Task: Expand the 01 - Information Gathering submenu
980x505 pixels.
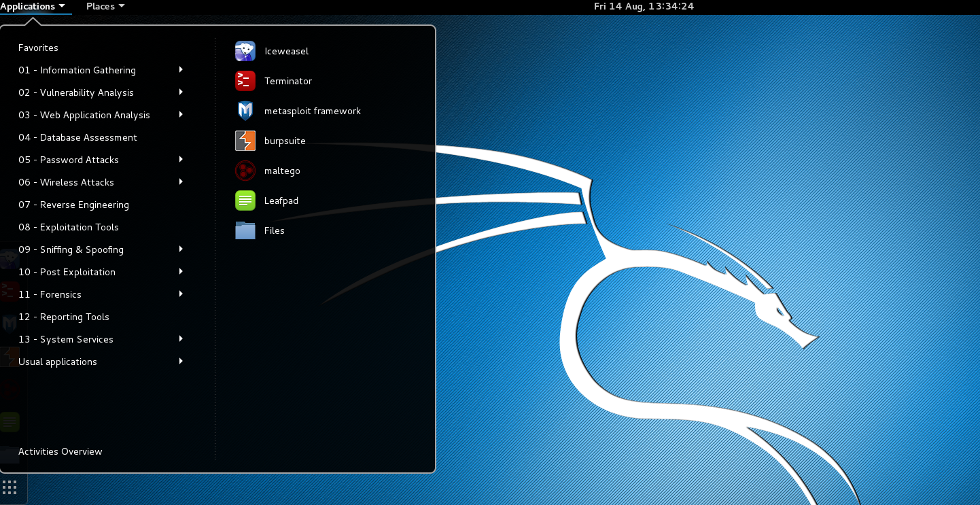Action: (77, 70)
